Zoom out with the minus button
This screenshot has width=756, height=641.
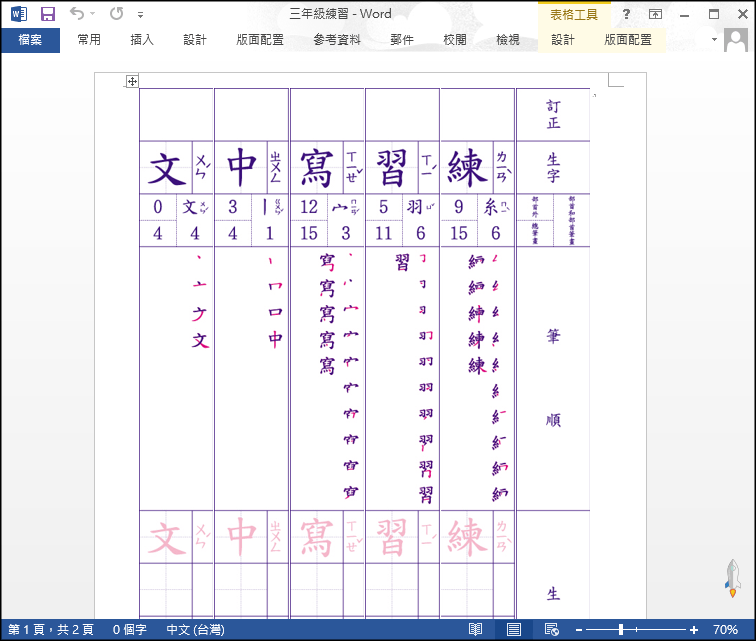tap(579, 630)
